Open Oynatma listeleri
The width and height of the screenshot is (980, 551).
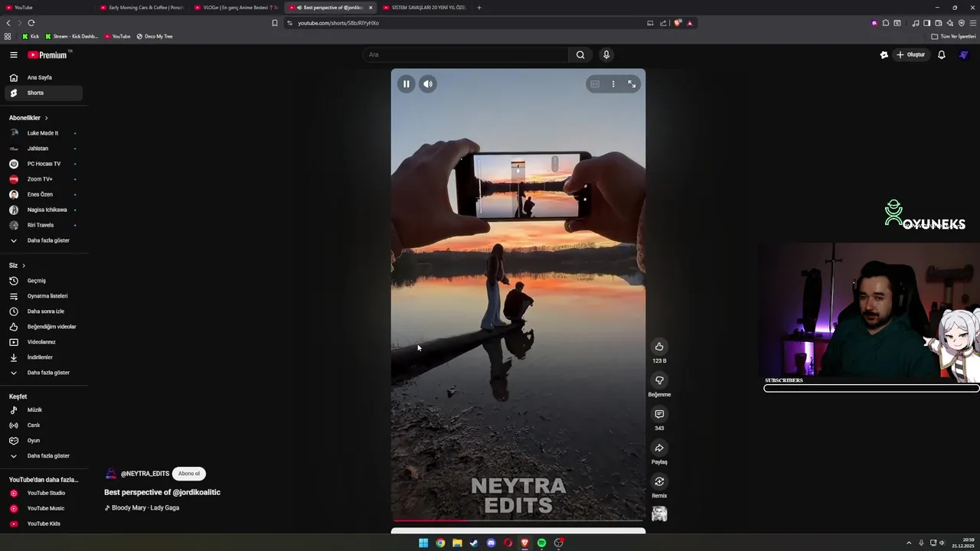pyautogui.click(x=44, y=296)
